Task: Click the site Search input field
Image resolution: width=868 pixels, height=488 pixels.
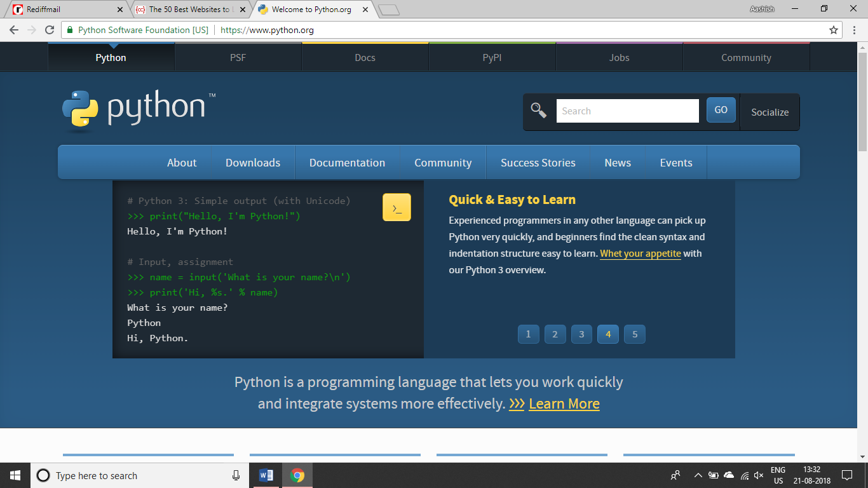Action: coord(627,111)
